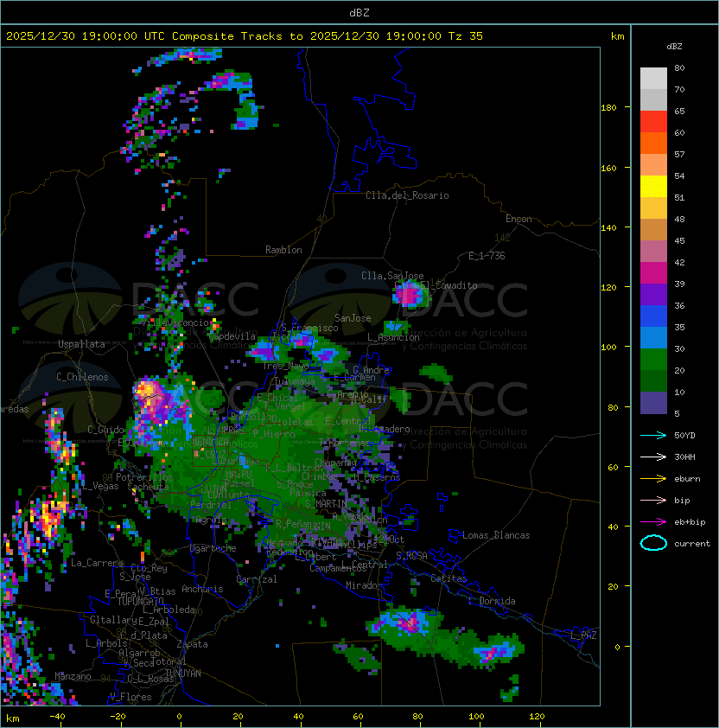Screen dimensions: 719x728
Task: Select the bright green 20-30 dBZ swatch
Action: pyautogui.click(x=653, y=360)
